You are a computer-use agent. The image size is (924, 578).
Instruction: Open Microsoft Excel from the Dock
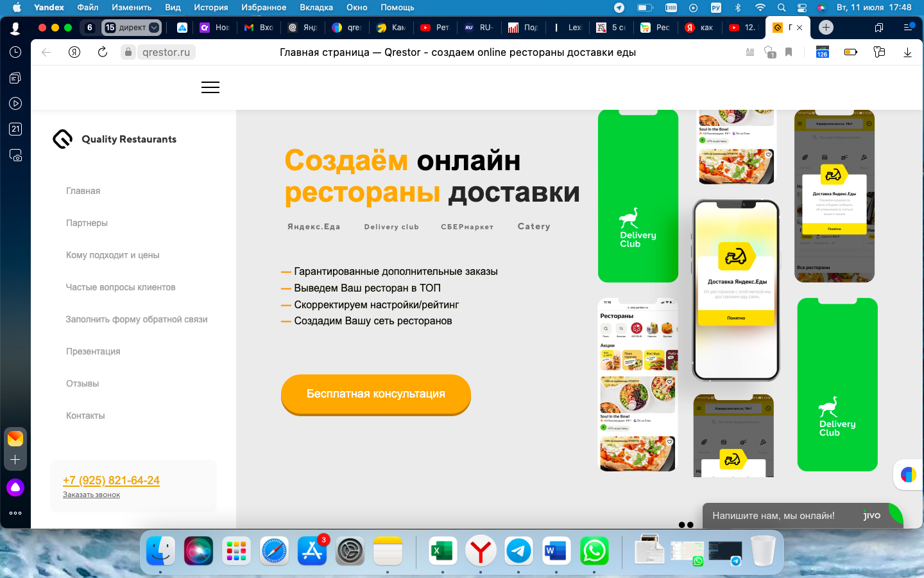[443, 551]
